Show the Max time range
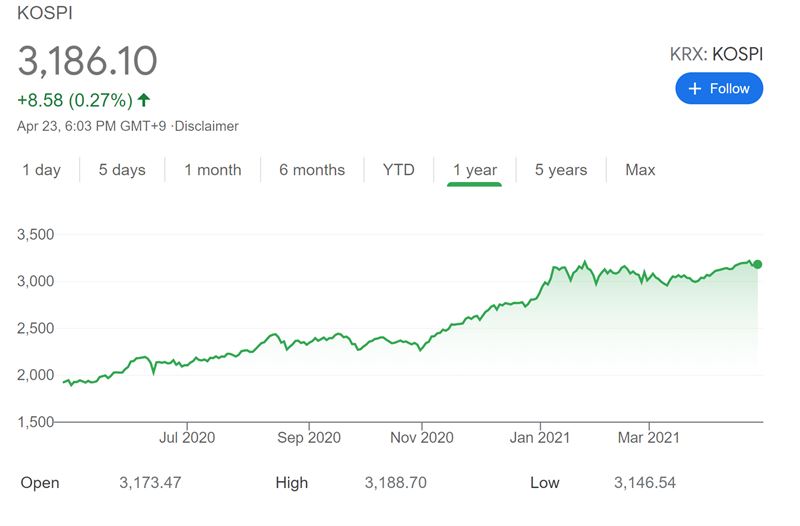 pos(640,170)
